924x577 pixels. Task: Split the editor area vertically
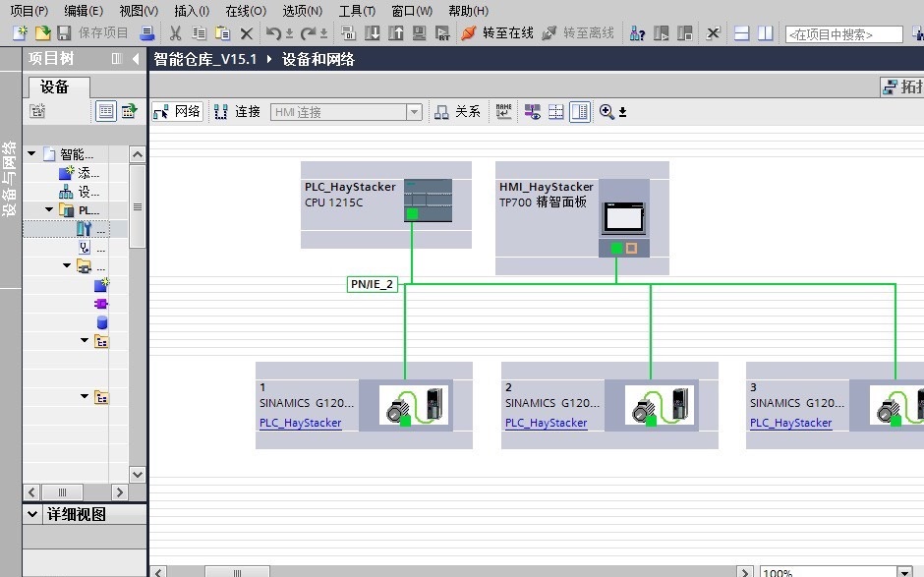pos(766,33)
